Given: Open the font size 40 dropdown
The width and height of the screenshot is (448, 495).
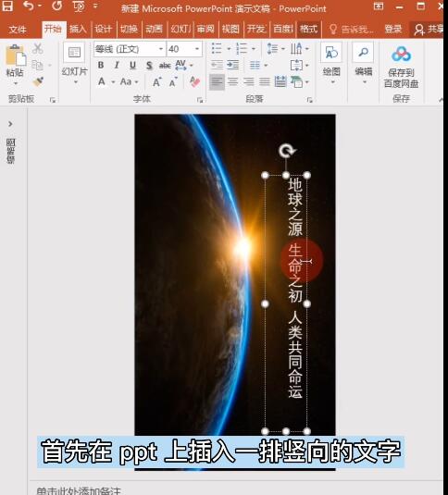Looking at the screenshot, I should click(x=197, y=49).
